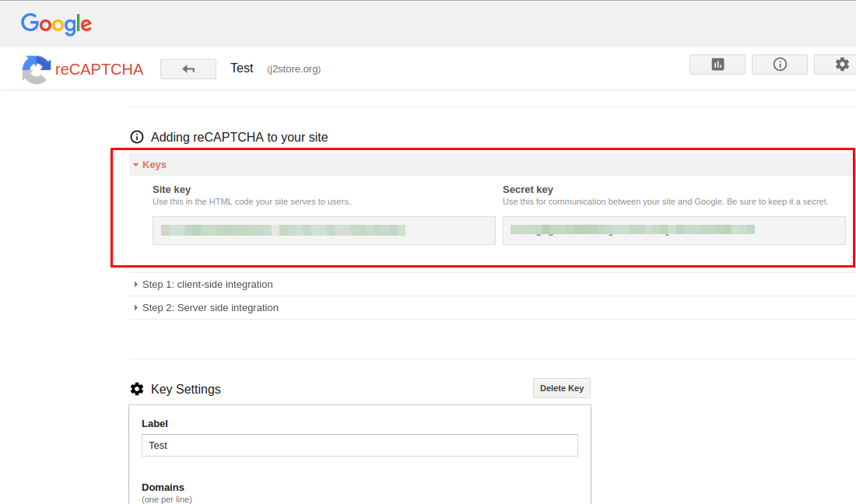Go back using the arrow button

[188, 69]
